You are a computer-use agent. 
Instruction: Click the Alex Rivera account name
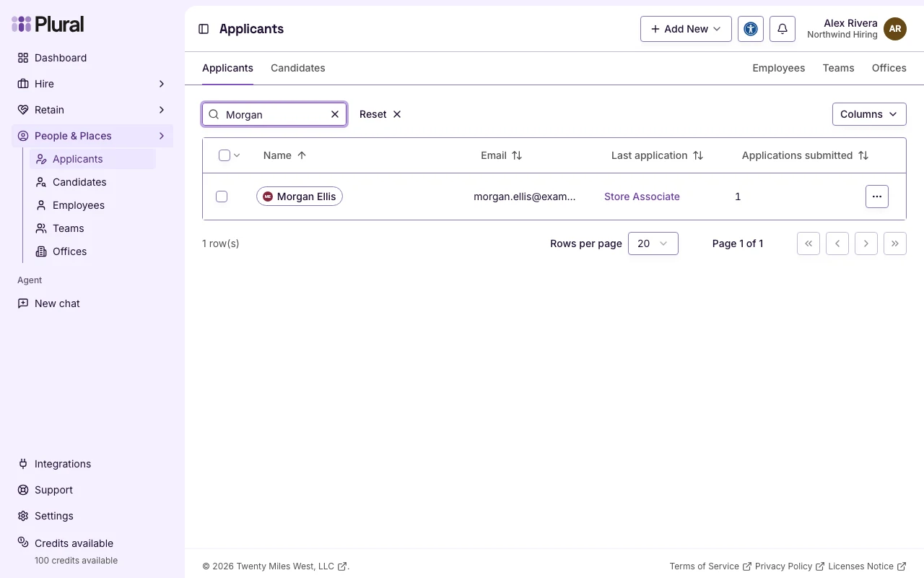(x=850, y=23)
